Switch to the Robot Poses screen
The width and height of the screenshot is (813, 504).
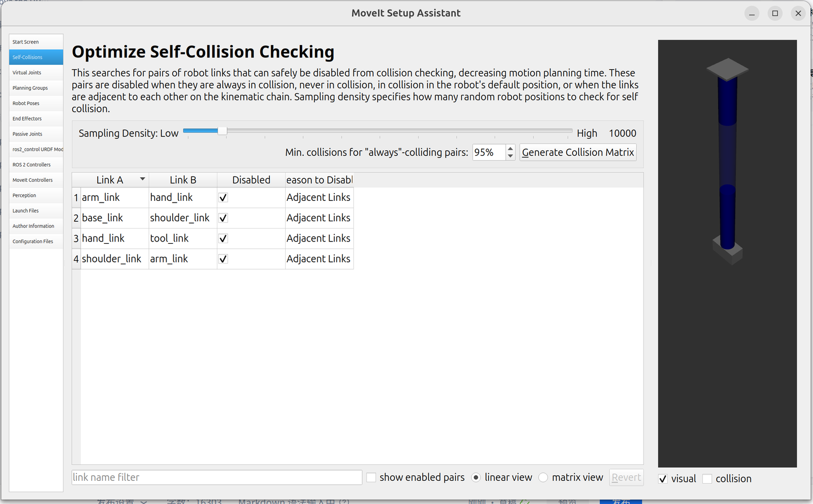click(x=26, y=103)
